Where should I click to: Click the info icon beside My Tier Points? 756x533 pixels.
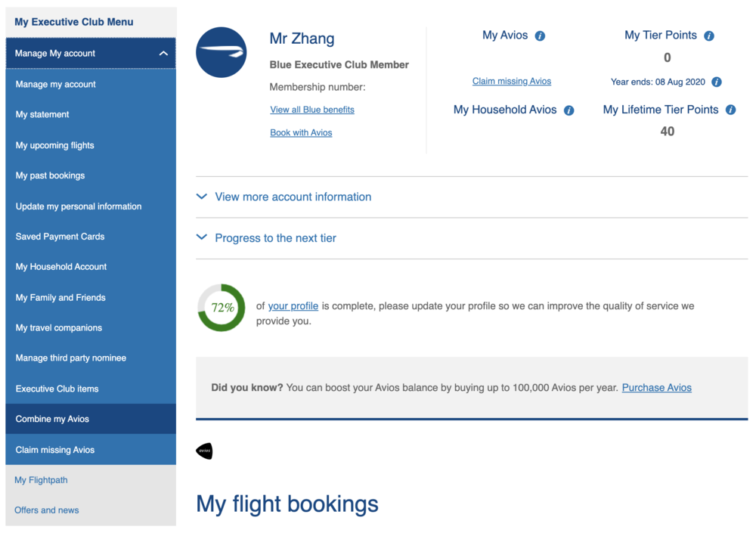pyautogui.click(x=709, y=36)
